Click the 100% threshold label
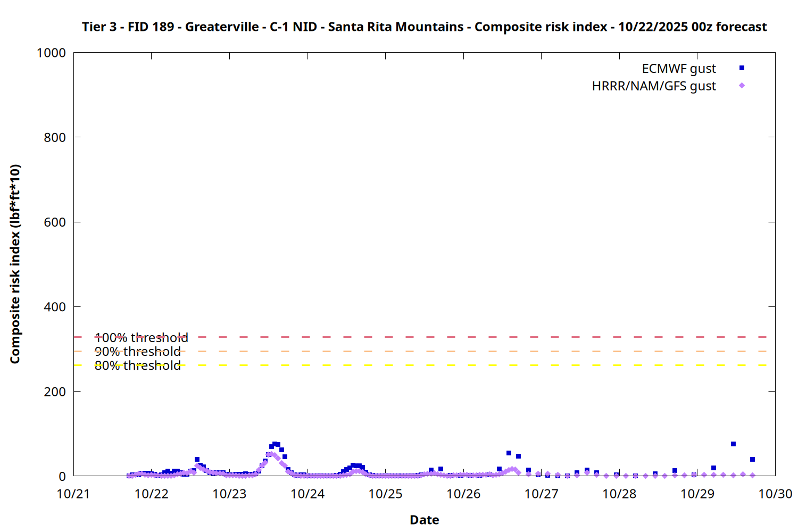Viewport: 798px width, 532px height. [141, 338]
